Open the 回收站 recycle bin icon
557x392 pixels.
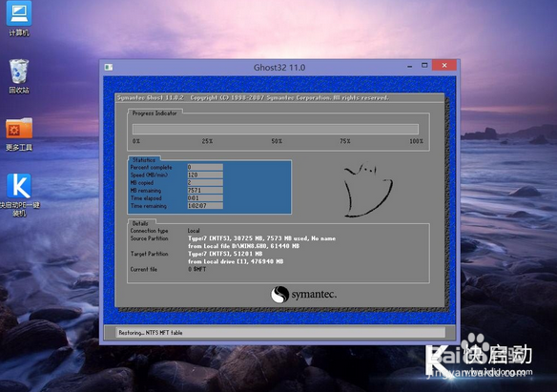19,76
